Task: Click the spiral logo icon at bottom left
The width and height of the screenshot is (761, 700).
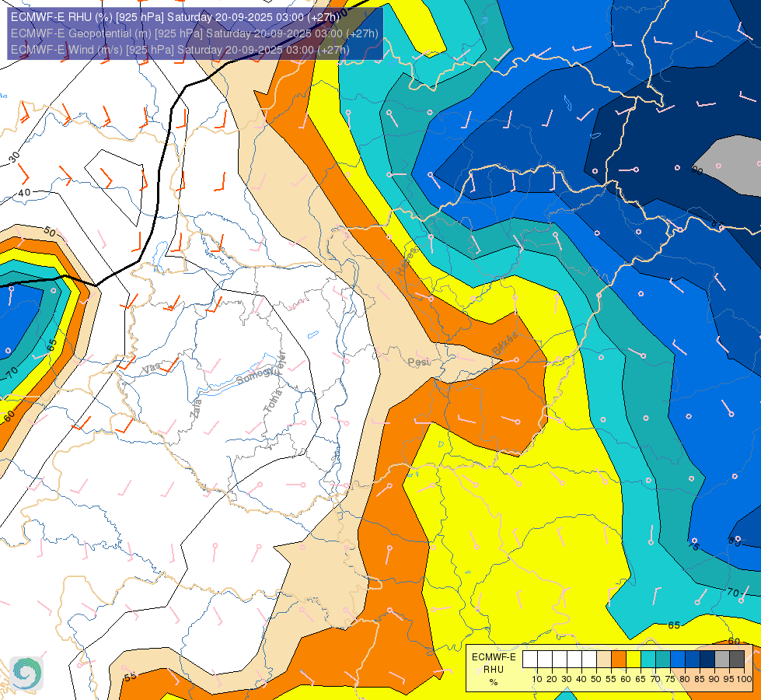Action: click(x=26, y=674)
